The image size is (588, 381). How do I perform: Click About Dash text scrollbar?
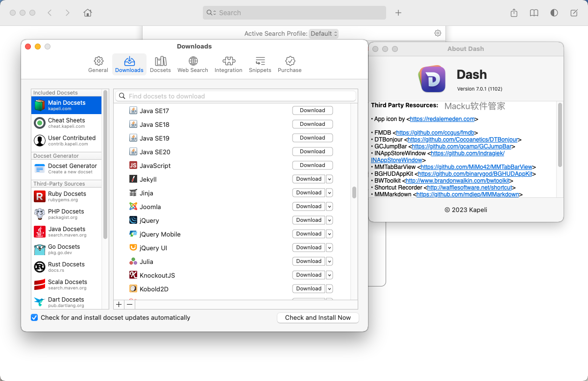(x=560, y=135)
